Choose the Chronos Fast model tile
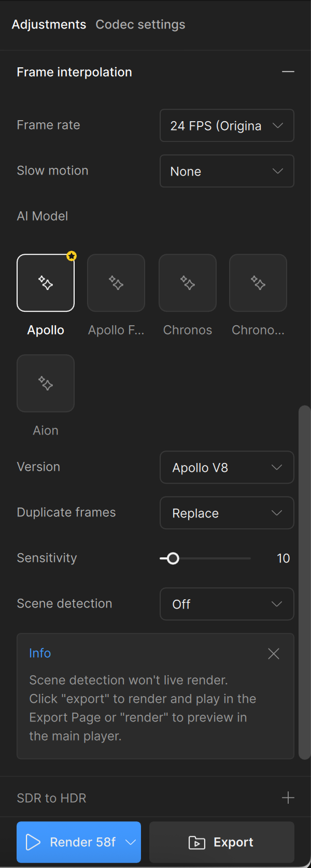The height and width of the screenshot is (868, 311). (258, 283)
